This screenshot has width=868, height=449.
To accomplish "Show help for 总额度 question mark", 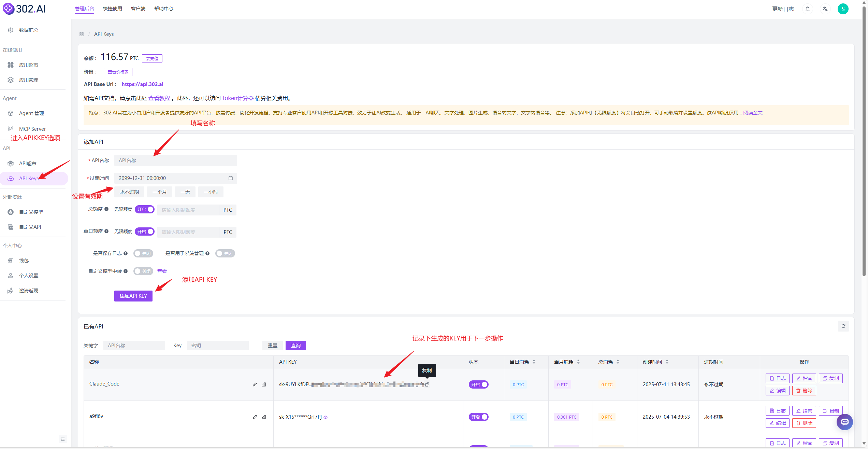I will click(106, 209).
